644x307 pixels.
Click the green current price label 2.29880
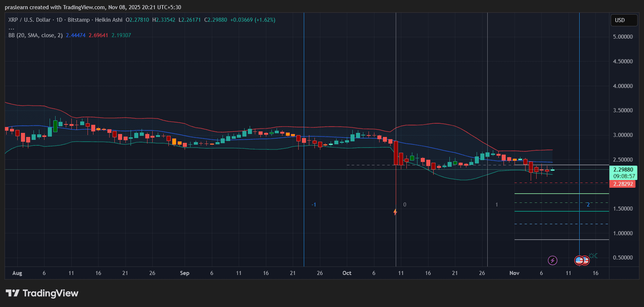click(623, 170)
